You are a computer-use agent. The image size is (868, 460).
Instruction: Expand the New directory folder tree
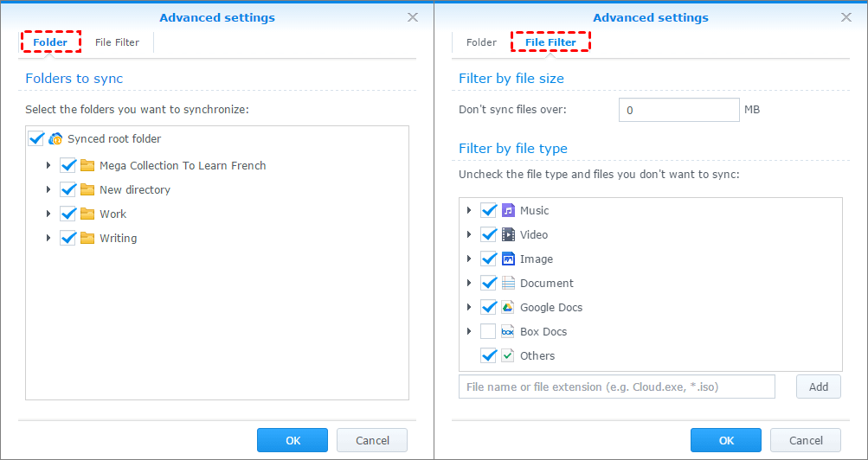pos(48,189)
